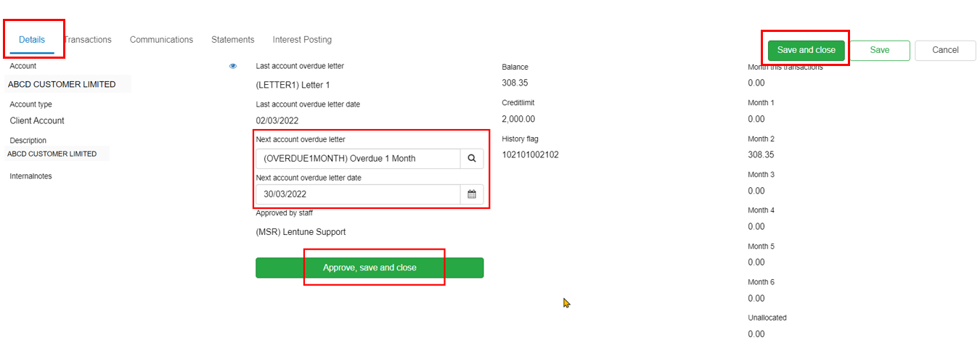Edit the Next account overdue letter field
Image resolution: width=980 pixels, height=351 pixels.
coord(358,158)
